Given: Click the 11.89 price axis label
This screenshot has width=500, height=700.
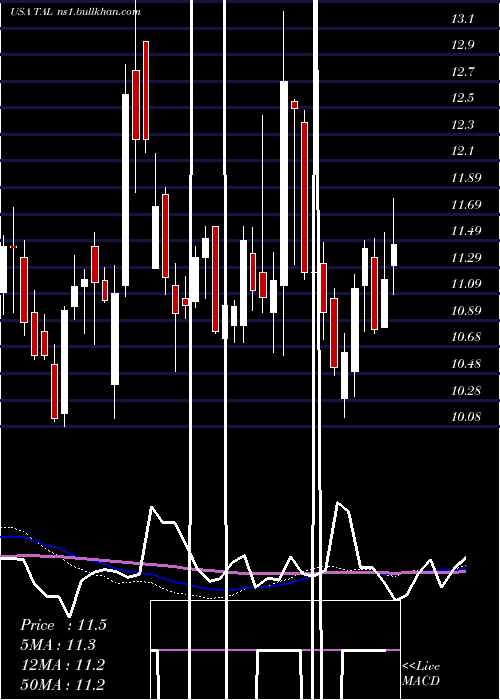Looking at the screenshot, I should tap(466, 178).
